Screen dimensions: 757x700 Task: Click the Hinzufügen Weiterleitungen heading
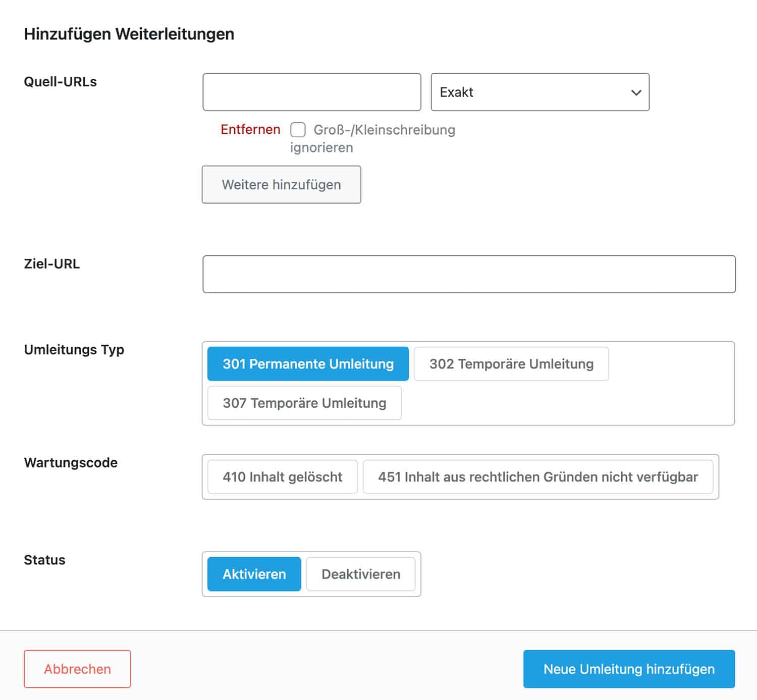(x=129, y=34)
